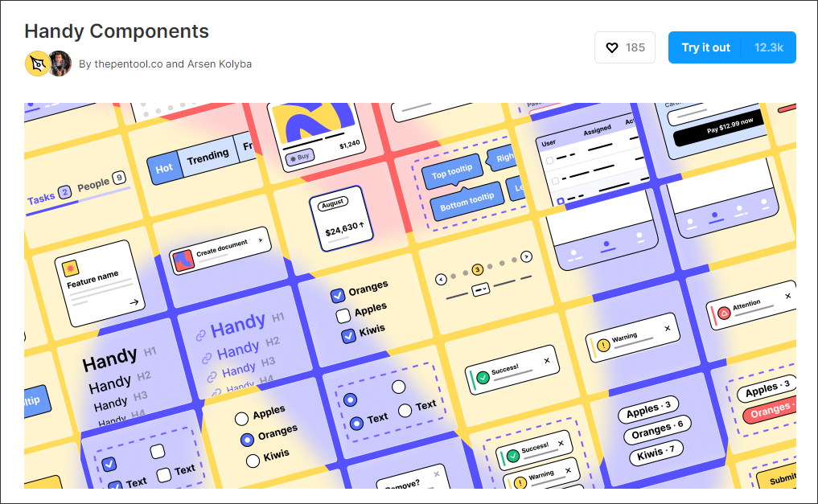
Task: Visit the Arsen Kolyba author link
Action: pyautogui.click(x=219, y=64)
